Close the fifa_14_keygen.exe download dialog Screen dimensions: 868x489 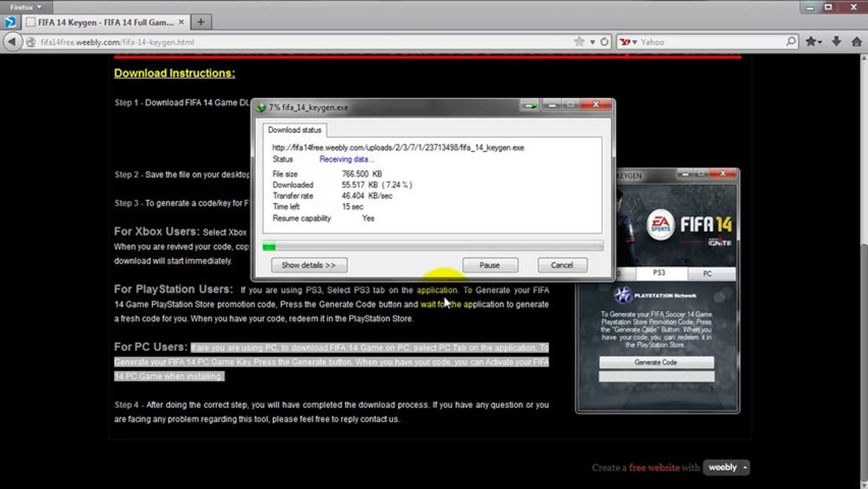tap(596, 105)
